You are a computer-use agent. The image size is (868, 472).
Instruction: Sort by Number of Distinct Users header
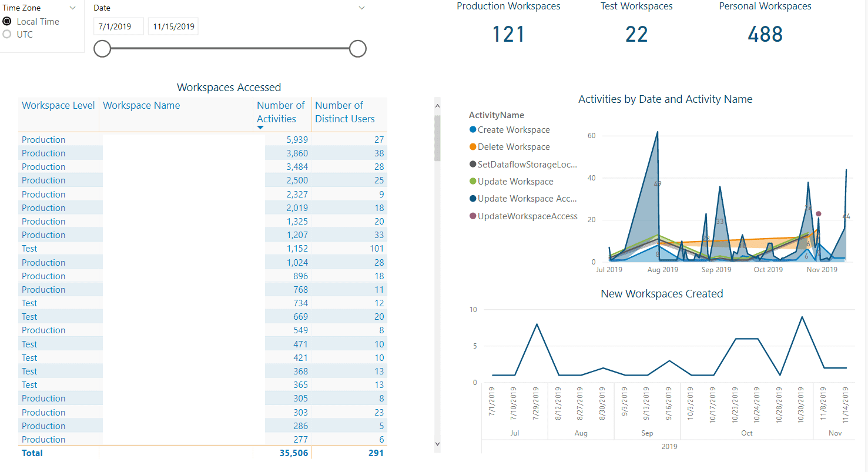coord(345,112)
